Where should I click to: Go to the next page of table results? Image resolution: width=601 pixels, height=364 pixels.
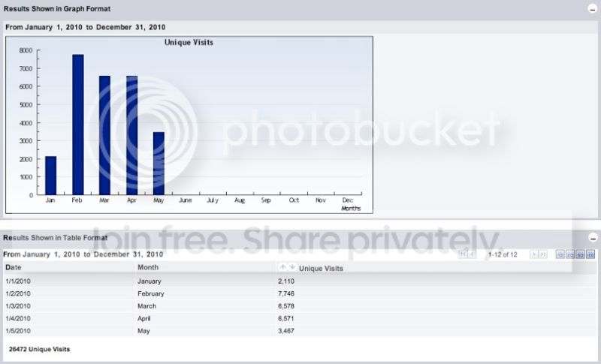pos(534,254)
